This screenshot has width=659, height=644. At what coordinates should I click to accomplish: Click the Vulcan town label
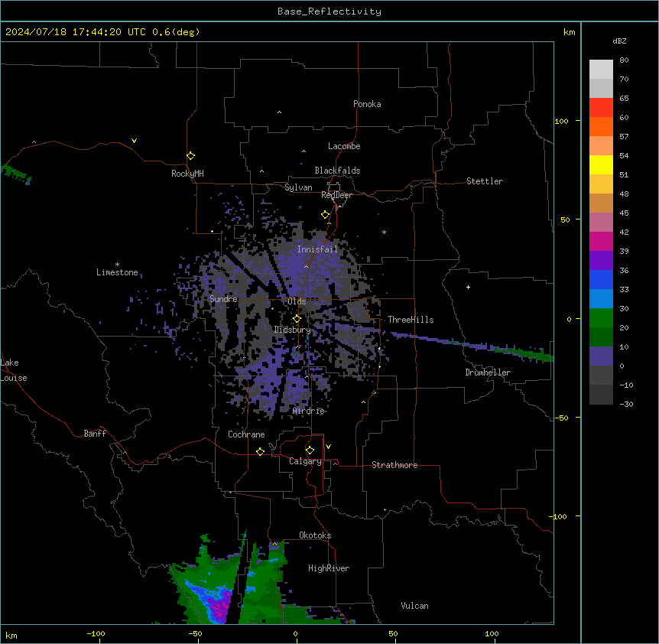coord(415,606)
